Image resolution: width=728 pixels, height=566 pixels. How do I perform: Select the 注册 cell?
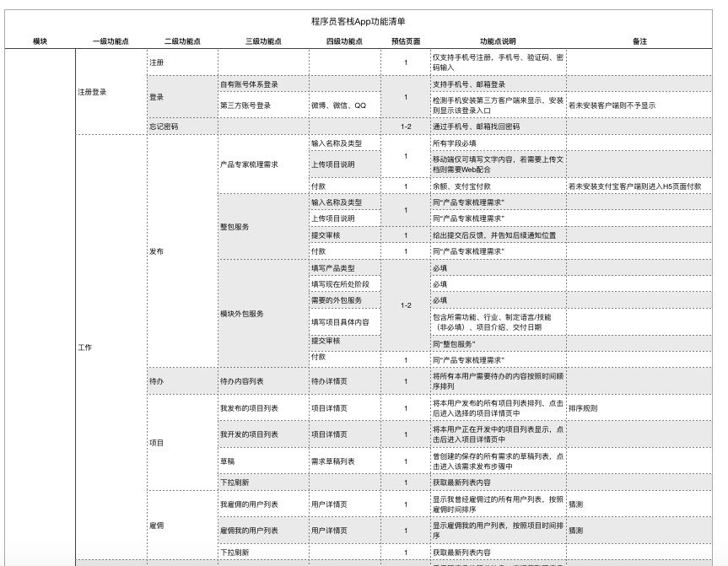pyautogui.click(x=156, y=62)
